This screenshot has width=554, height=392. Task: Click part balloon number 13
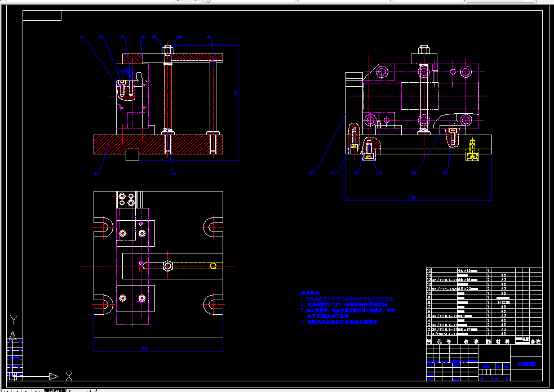coord(379,173)
